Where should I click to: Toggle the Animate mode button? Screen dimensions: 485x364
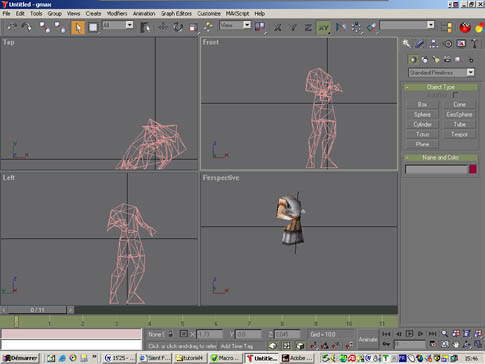[368, 339]
